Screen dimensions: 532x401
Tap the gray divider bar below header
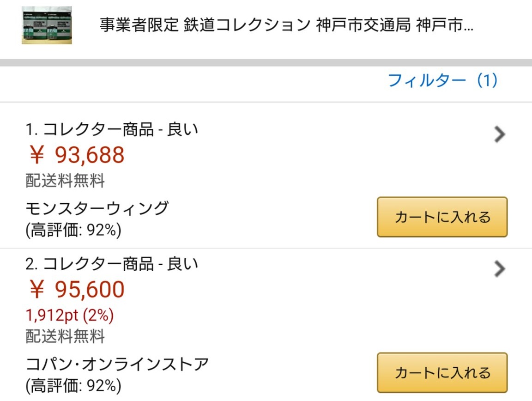(x=266, y=63)
